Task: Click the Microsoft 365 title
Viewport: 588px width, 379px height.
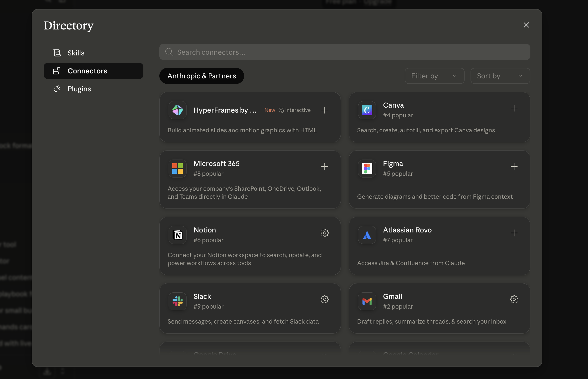Action: 216,164
